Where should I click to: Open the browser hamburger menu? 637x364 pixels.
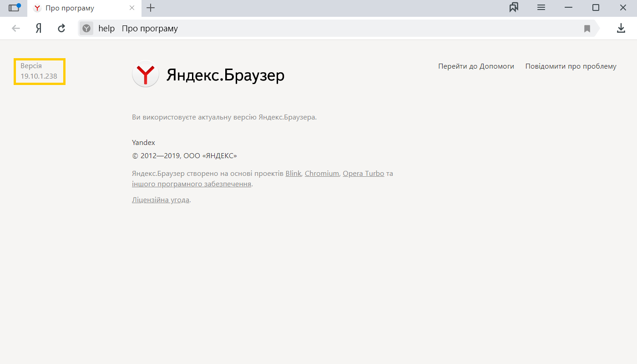[541, 8]
